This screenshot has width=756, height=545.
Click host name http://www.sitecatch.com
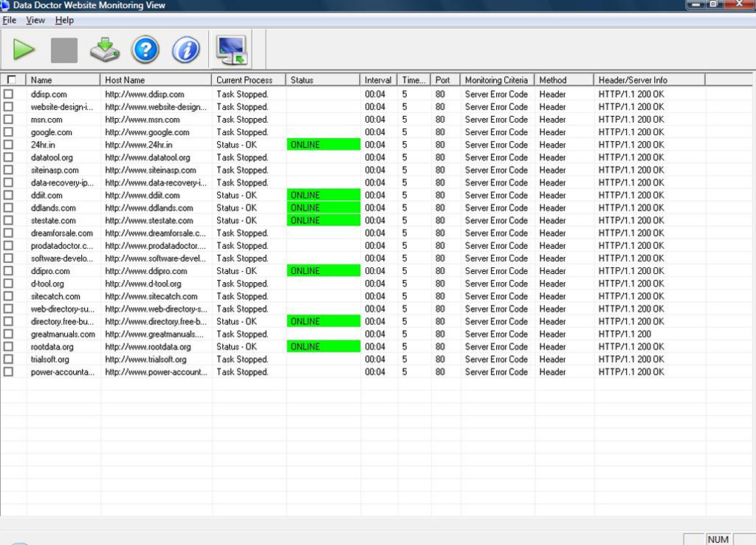coord(151,296)
